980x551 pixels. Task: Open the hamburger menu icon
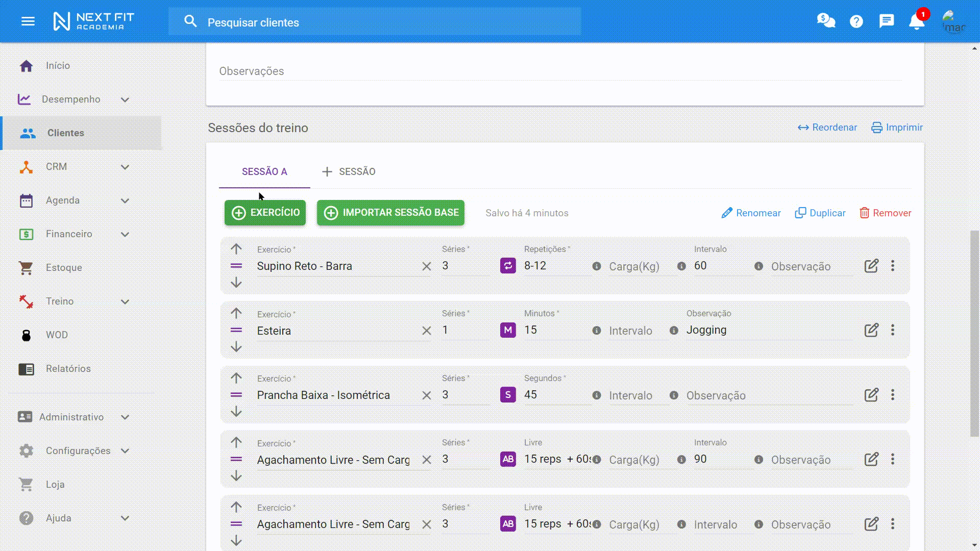(28, 21)
